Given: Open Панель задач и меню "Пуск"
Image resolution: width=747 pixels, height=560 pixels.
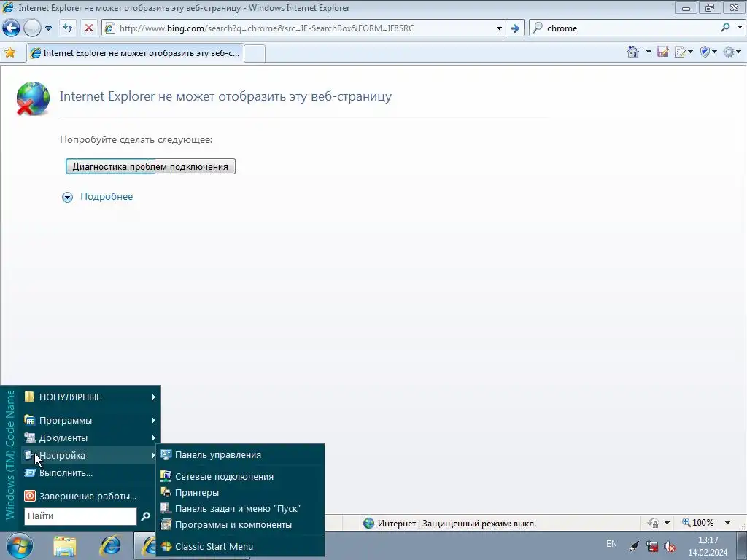Looking at the screenshot, I should coord(241,508).
